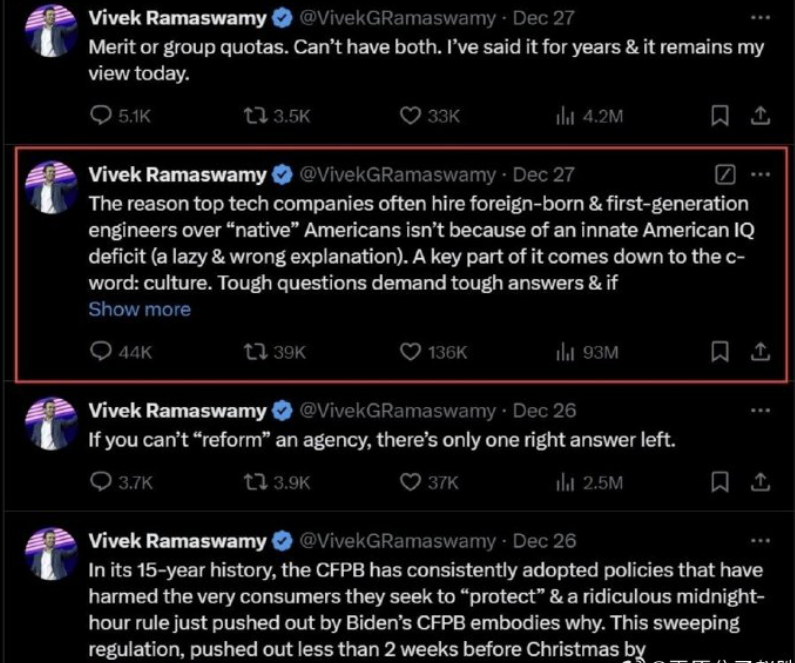Open more options on the 'reform' agency tweet
The width and height of the screenshot is (795, 663).
tap(760, 411)
